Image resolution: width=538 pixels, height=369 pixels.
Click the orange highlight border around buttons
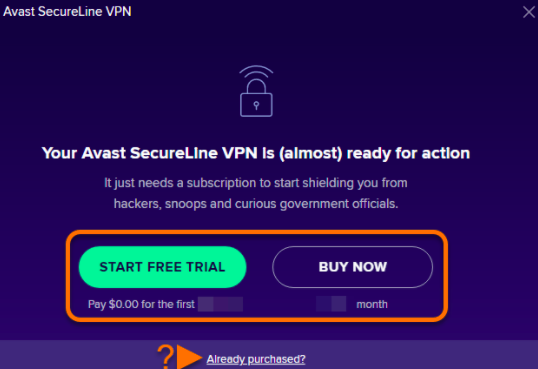[257, 232]
